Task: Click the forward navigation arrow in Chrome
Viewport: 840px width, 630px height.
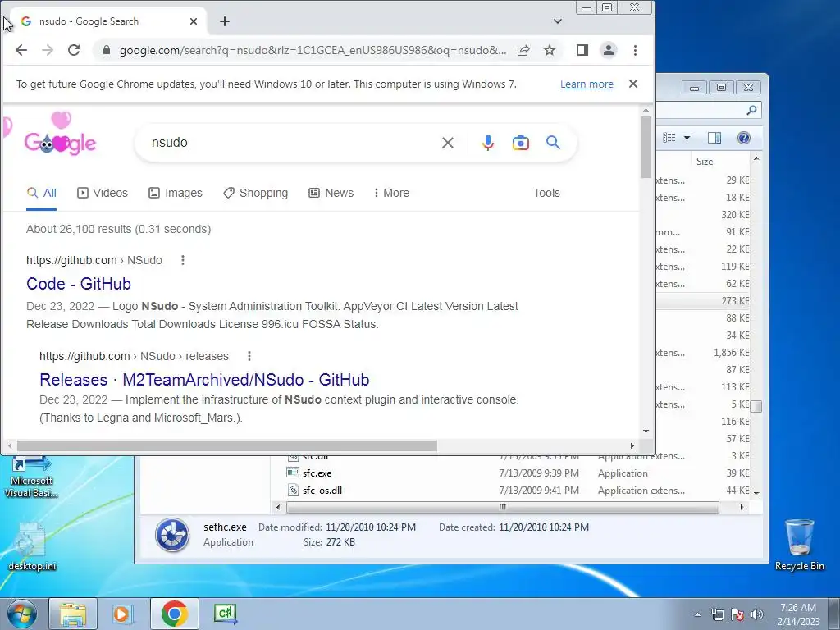Action: click(x=48, y=50)
